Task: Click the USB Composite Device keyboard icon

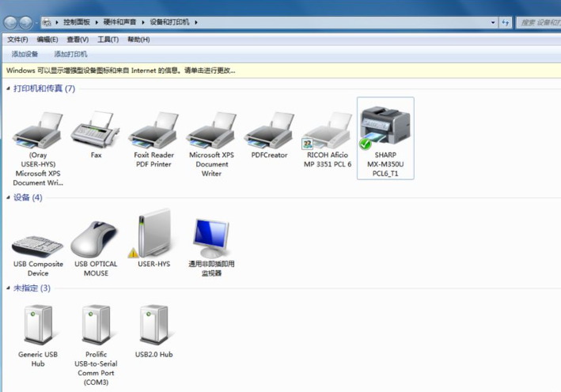Action: 38,237
